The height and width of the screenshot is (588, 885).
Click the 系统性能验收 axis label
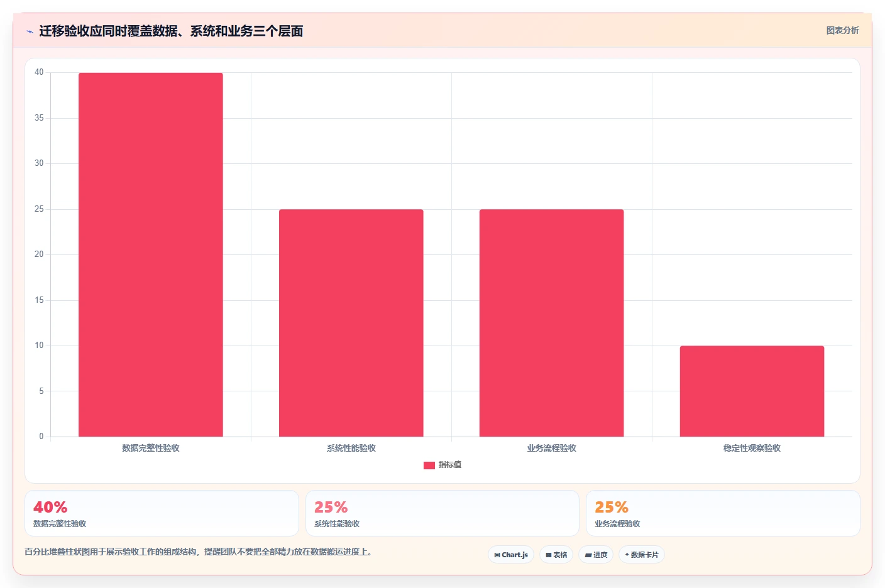pyautogui.click(x=351, y=448)
